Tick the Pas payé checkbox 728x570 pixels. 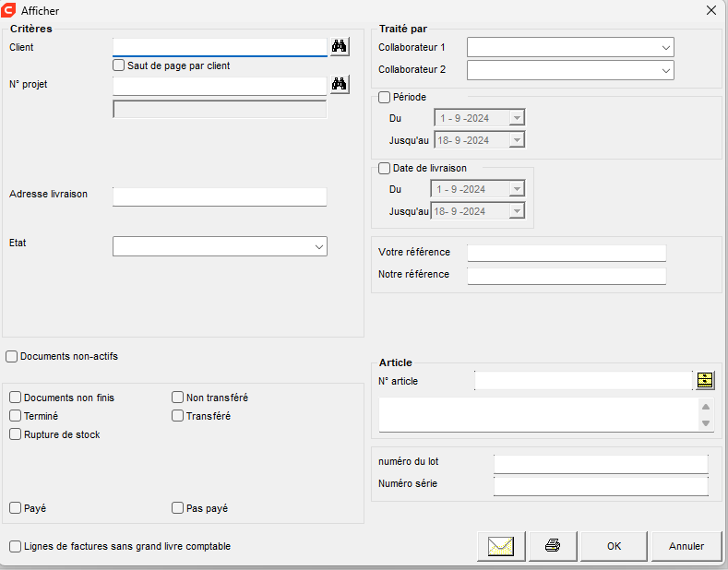click(x=178, y=508)
